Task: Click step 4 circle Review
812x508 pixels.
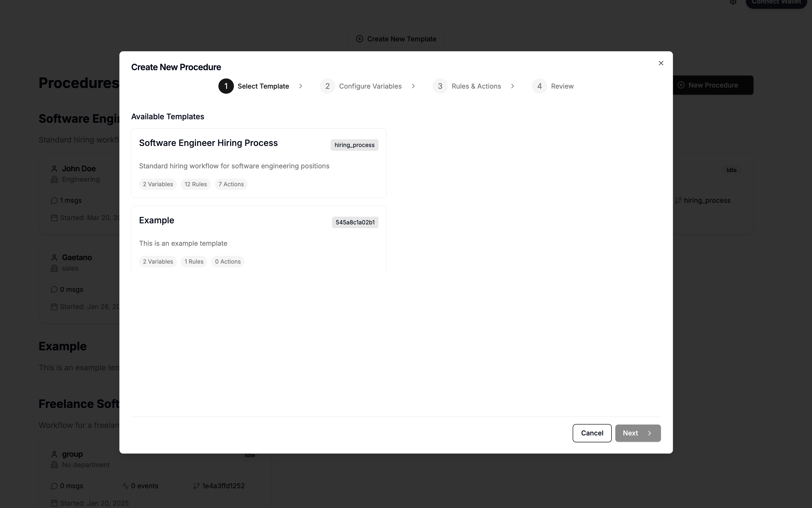Action: coord(539,86)
